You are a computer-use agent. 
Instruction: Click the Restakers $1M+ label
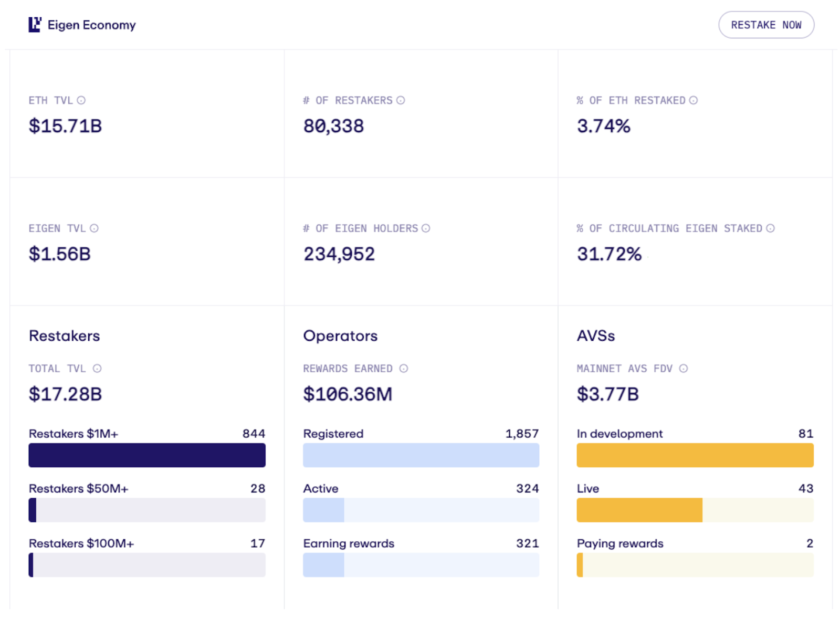point(73,434)
